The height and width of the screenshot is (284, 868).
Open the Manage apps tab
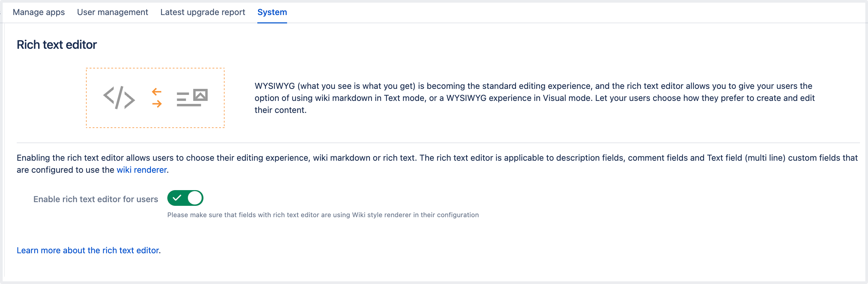(38, 12)
